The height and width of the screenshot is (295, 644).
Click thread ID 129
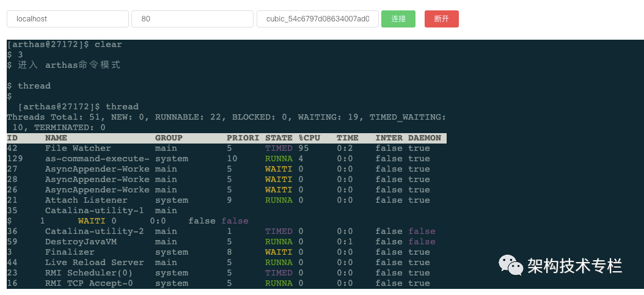tap(15, 159)
